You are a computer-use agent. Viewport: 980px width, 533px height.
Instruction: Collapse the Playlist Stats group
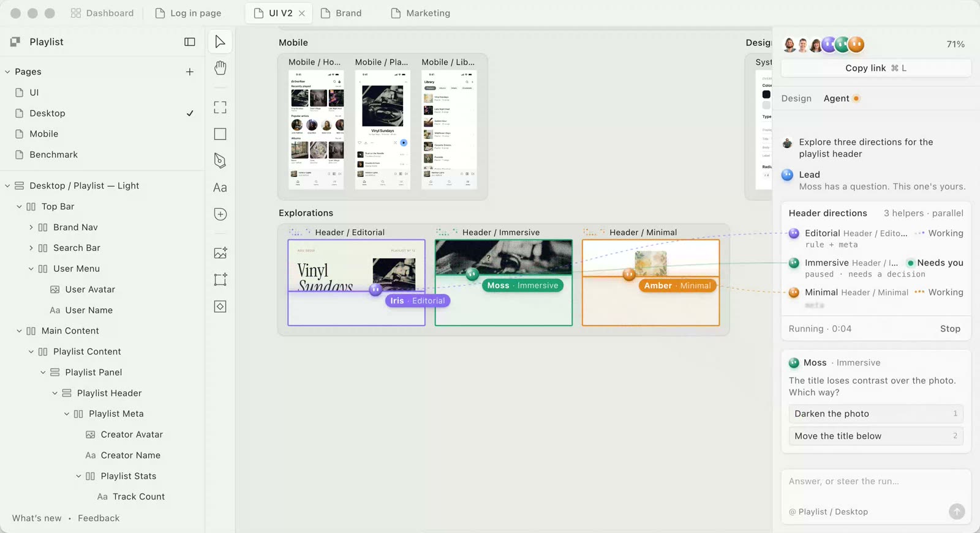pyautogui.click(x=78, y=476)
